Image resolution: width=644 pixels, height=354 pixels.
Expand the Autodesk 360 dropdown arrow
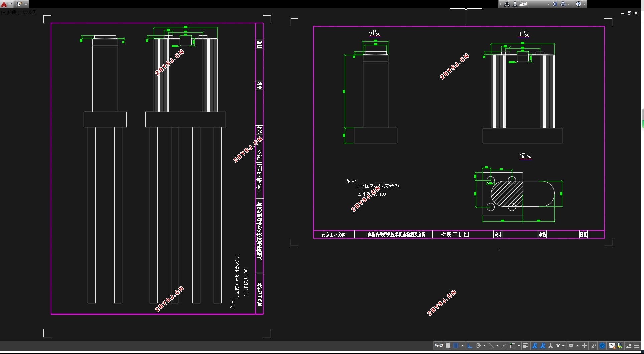[569, 4]
